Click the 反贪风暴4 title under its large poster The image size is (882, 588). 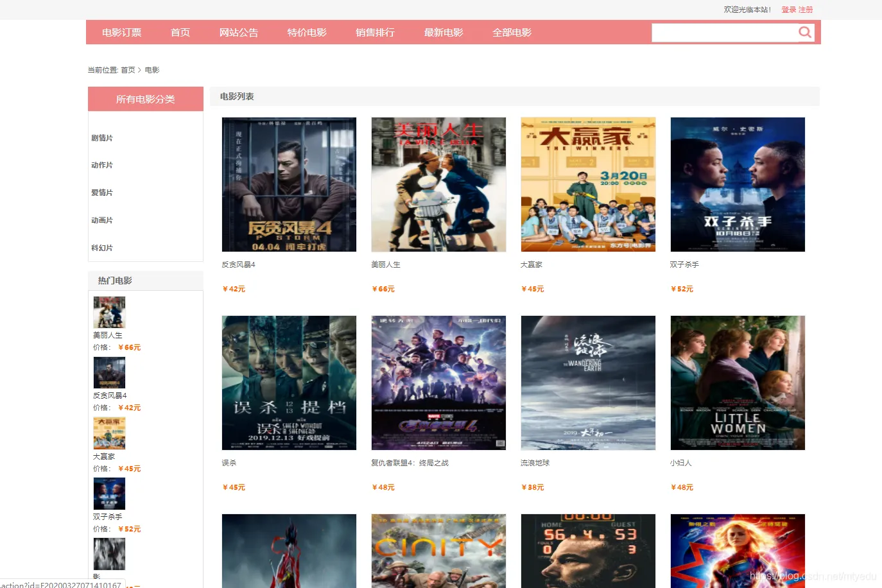point(239,264)
